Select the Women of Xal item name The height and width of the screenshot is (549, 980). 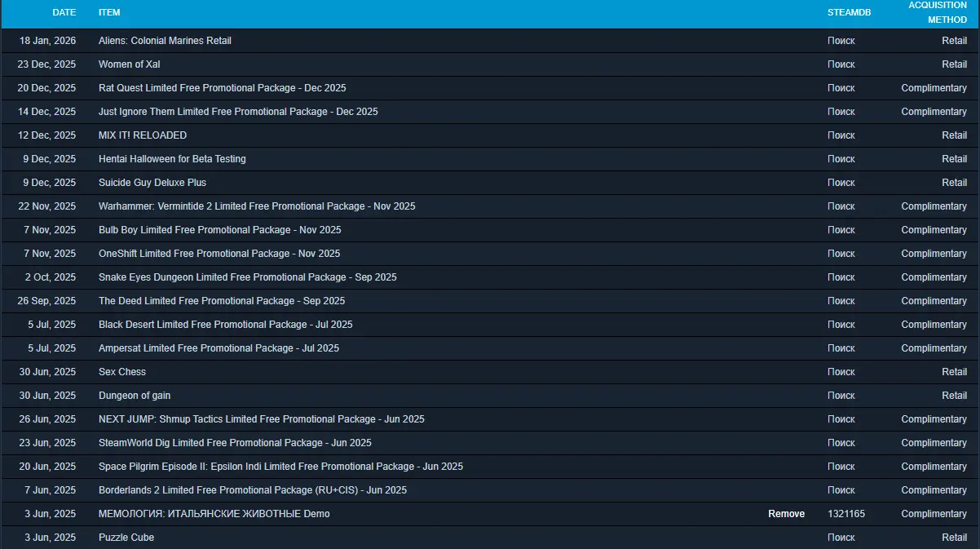click(129, 64)
